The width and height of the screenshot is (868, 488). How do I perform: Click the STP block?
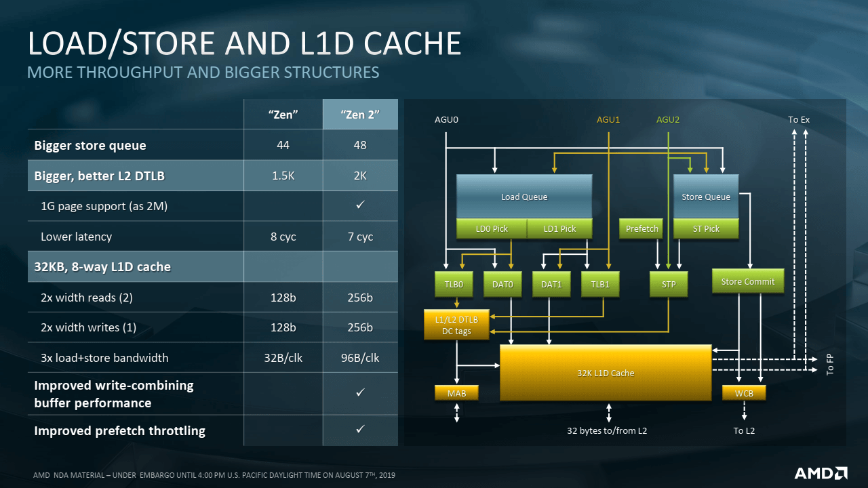click(x=669, y=284)
